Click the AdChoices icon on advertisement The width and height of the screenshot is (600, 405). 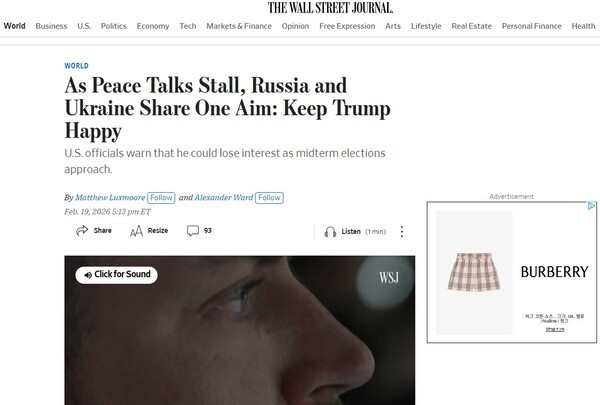pyautogui.click(x=591, y=206)
